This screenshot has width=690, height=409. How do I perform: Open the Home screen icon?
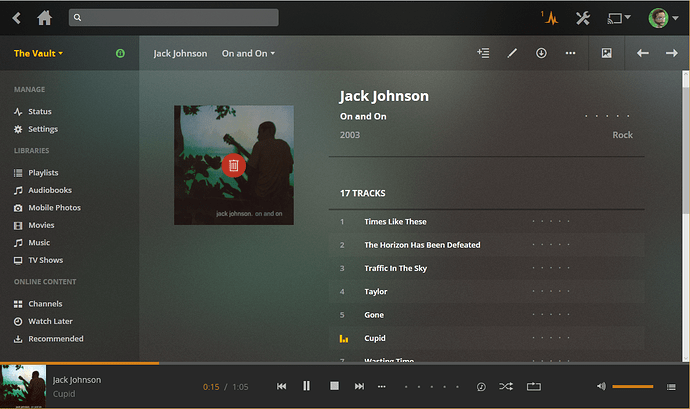44,18
